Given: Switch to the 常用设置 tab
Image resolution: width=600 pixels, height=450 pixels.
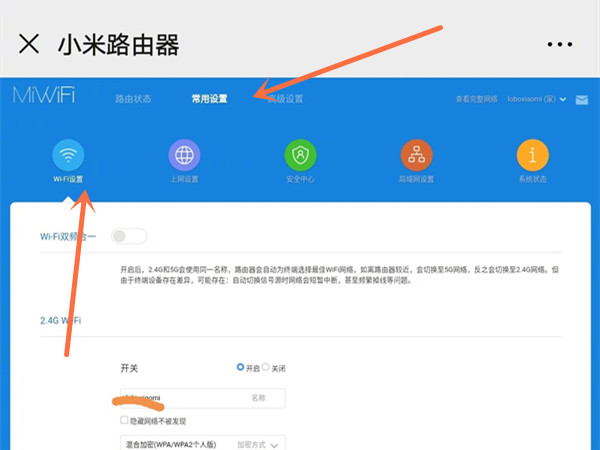Looking at the screenshot, I should click(x=210, y=99).
